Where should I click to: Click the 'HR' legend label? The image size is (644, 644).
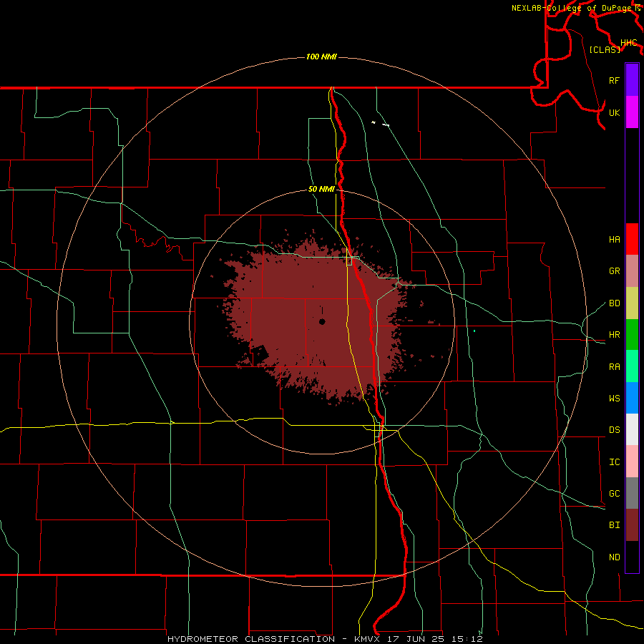tap(615, 335)
